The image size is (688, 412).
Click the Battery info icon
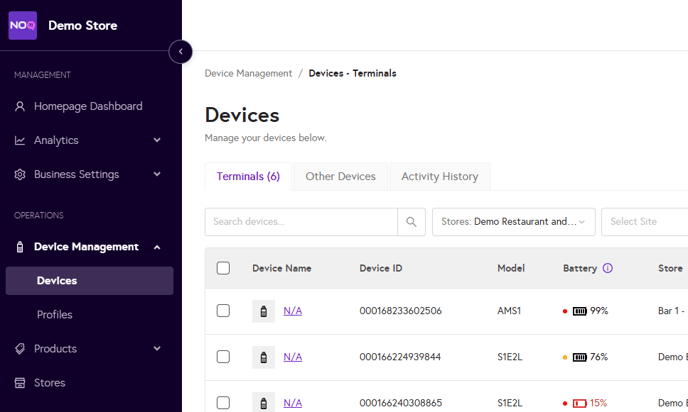(x=608, y=268)
